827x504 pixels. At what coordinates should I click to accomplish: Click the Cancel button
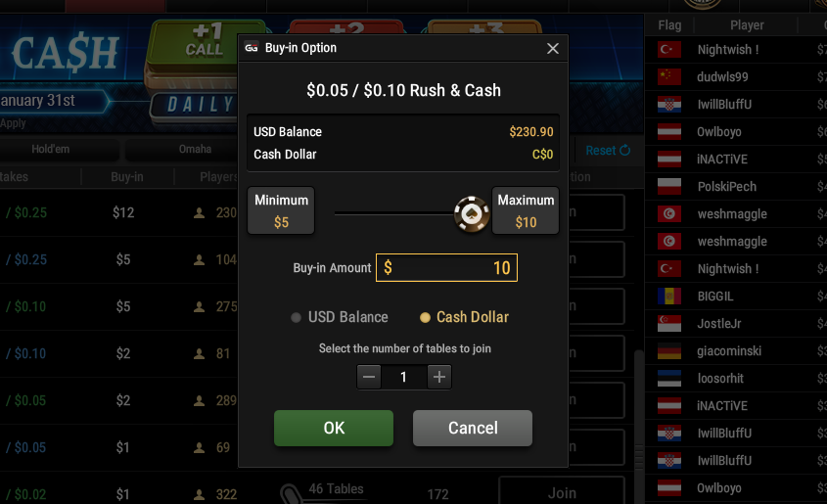click(x=473, y=428)
